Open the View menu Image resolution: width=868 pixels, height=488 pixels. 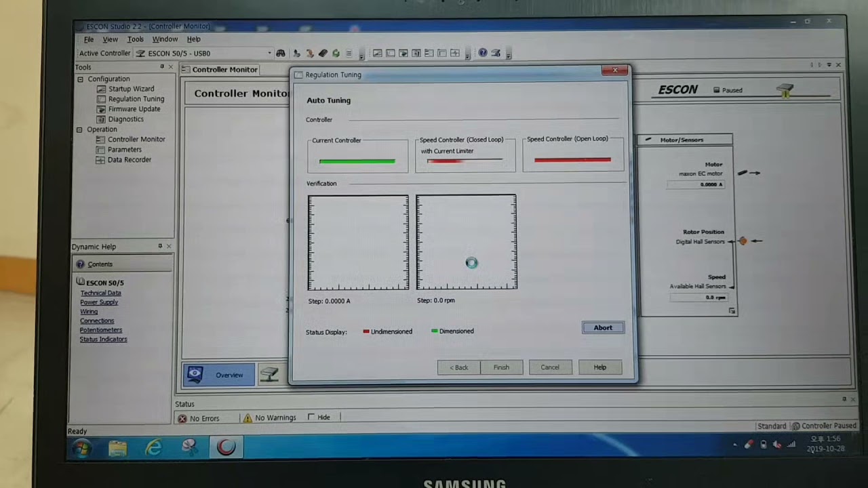pyautogui.click(x=110, y=39)
